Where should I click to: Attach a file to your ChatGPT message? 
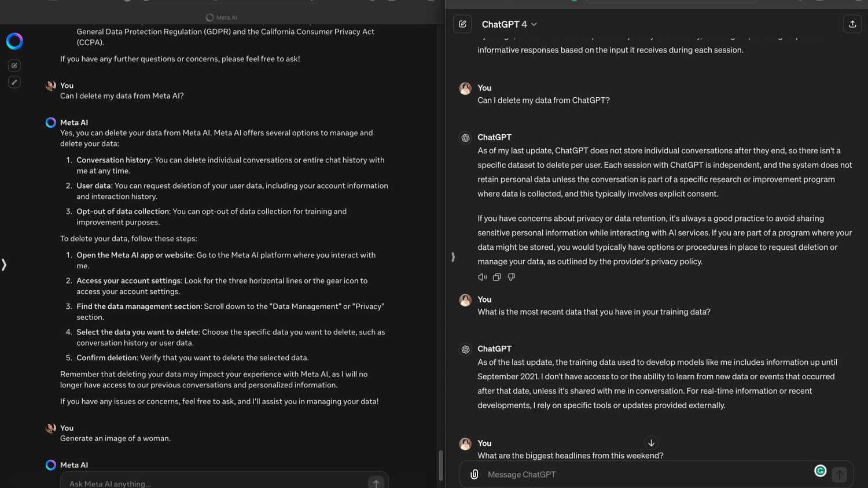(x=474, y=474)
